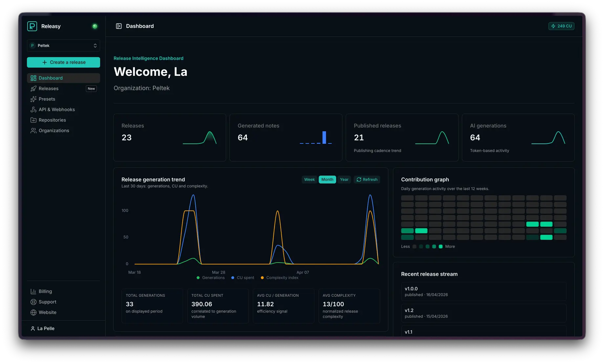Open the Organizations page
This screenshot has width=604, height=364.
pyautogui.click(x=63, y=131)
